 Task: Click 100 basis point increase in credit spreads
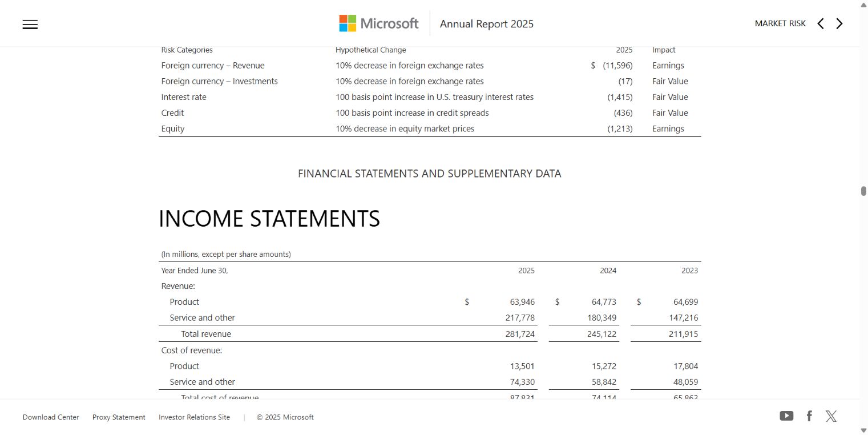(x=412, y=113)
